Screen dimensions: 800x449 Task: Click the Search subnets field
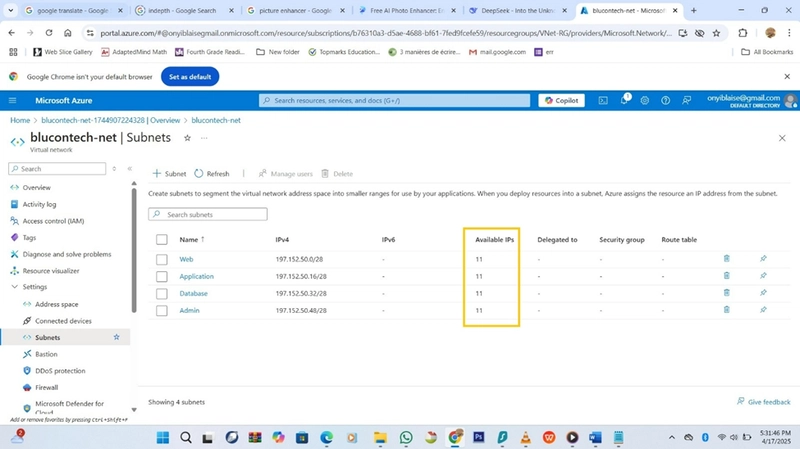coord(208,214)
